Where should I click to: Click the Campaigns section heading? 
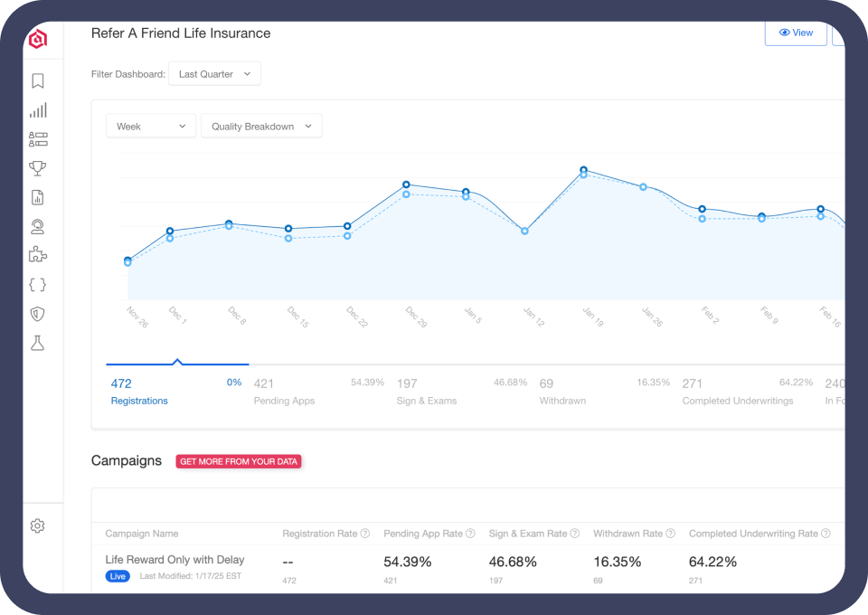tap(127, 460)
